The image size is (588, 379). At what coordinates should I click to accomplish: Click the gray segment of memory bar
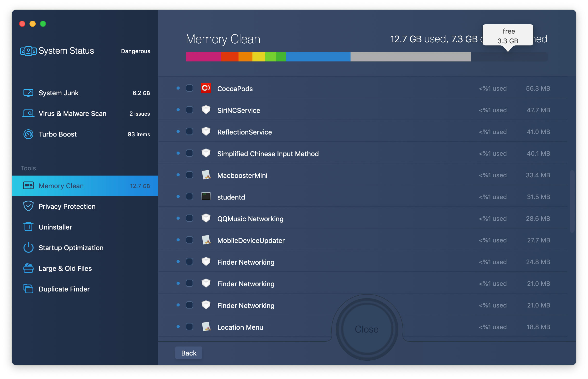(410, 57)
